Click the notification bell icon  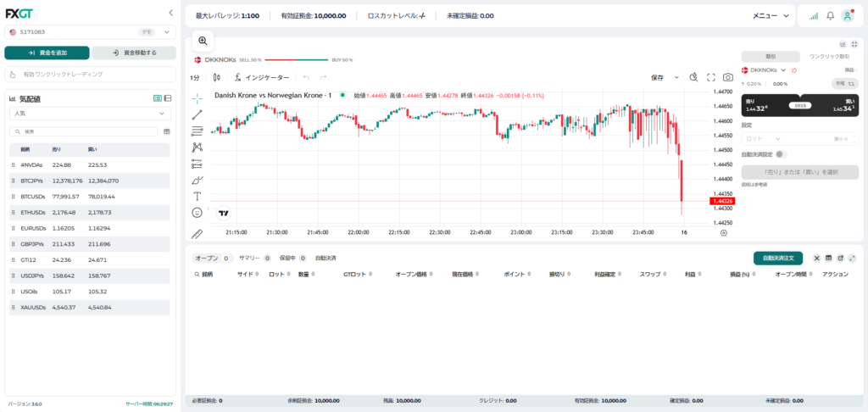pyautogui.click(x=830, y=15)
